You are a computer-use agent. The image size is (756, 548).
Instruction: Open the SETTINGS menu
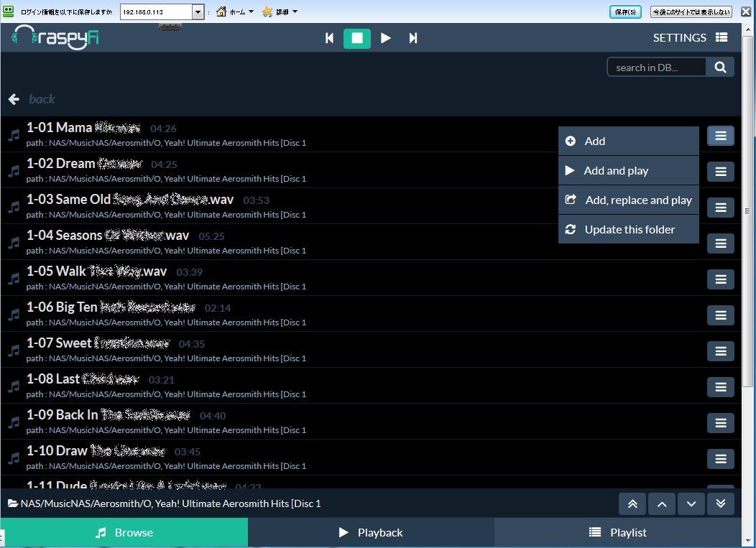[x=690, y=37]
